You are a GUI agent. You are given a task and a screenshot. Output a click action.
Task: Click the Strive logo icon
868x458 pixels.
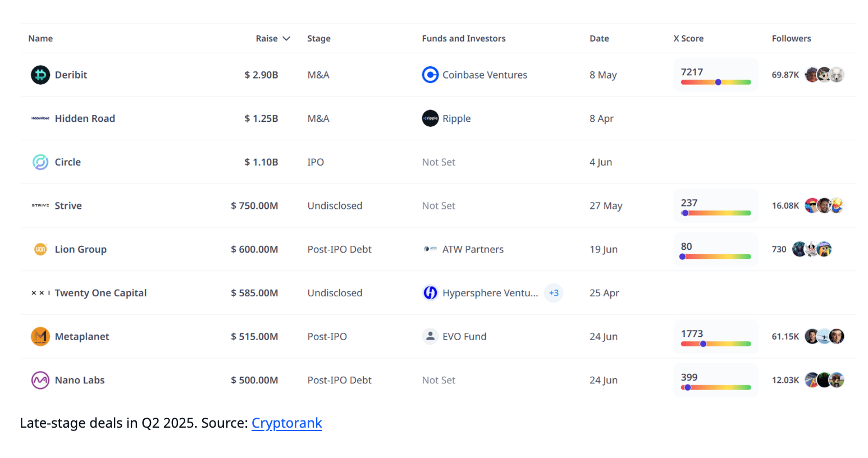(40, 205)
